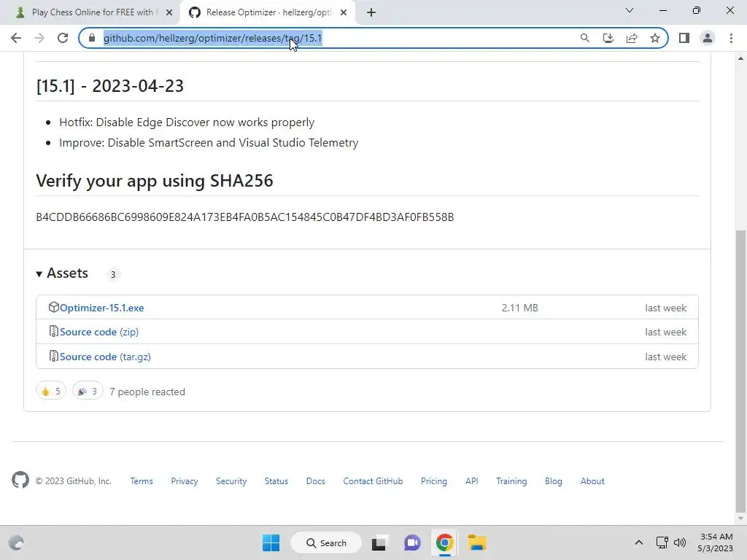Image resolution: width=747 pixels, height=560 pixels.
Task: Download Source code (tar.gz)
Action: pyautogui.click(x=105, y=357)
